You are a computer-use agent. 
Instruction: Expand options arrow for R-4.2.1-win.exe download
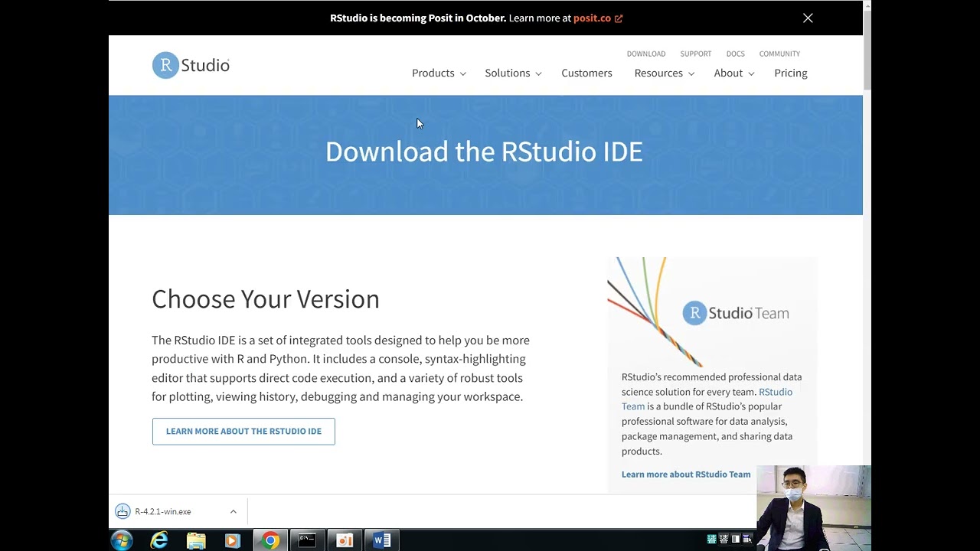pyautogui.click(x=234, y=511)
